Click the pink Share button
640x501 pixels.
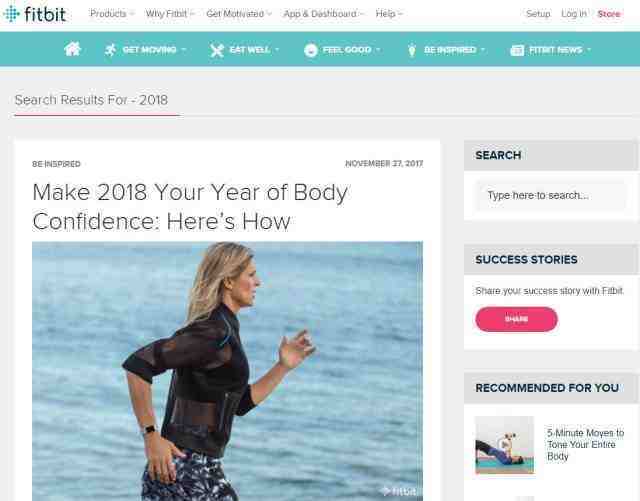point(516,319)
